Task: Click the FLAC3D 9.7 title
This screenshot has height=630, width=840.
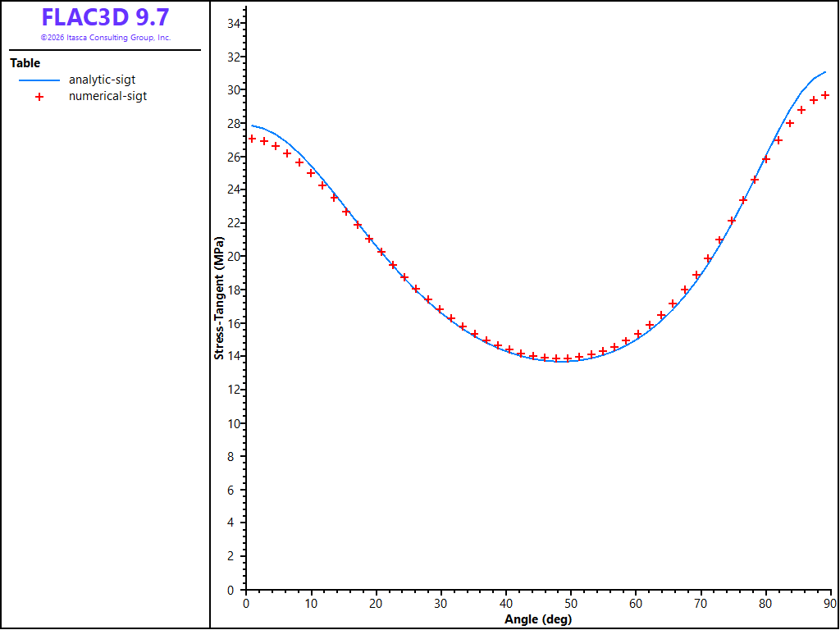Action: (106, 18)
